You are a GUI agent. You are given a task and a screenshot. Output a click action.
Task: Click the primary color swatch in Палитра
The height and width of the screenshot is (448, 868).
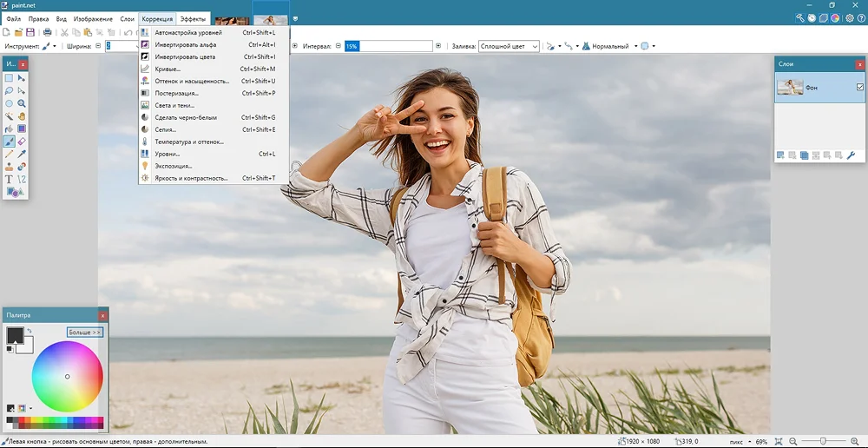coord(15,335)
